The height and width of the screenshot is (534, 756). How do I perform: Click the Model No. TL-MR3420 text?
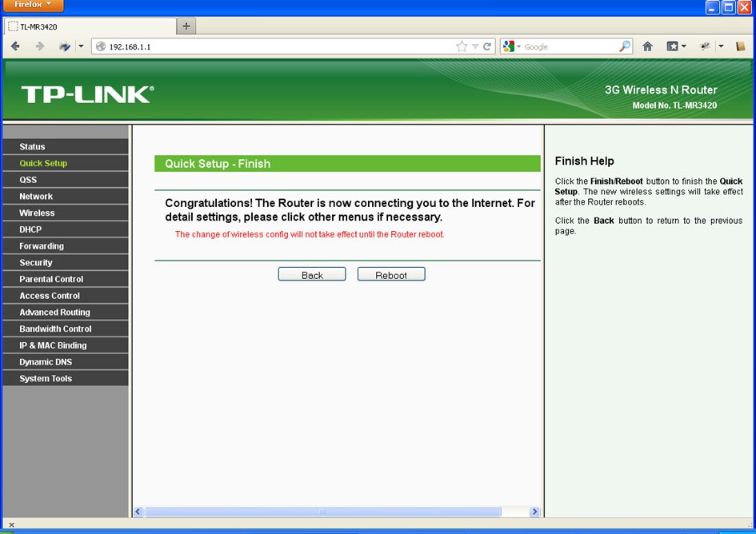pyautogui.click(x=674, y=106)
